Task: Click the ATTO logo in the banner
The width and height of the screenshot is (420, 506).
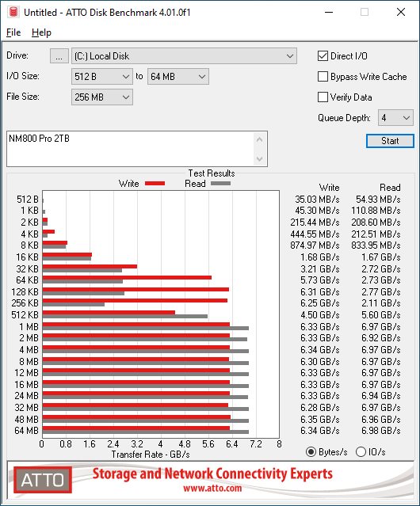Action: coord(43,480)
